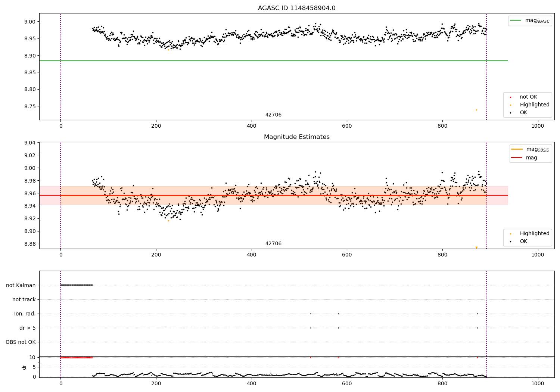Select 'OK' legend entry in middle plot
Screen dimensions: 560x392
click(523, 242)
